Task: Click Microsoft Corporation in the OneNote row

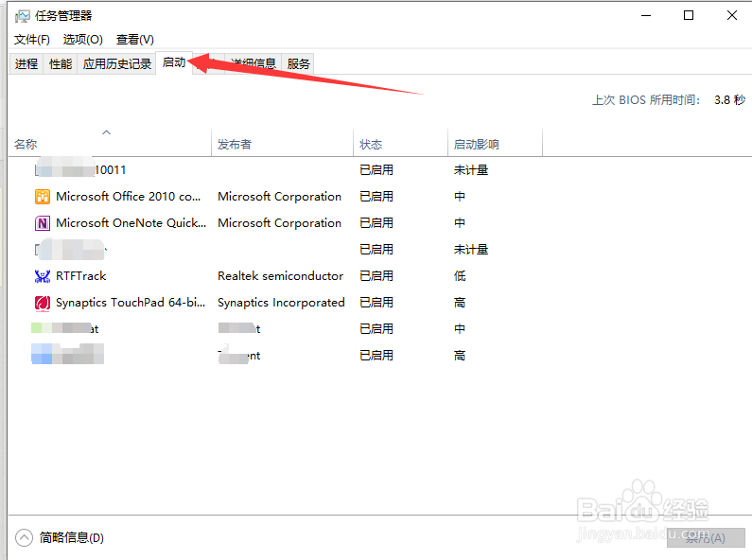Action: click(x=280, y=223)
